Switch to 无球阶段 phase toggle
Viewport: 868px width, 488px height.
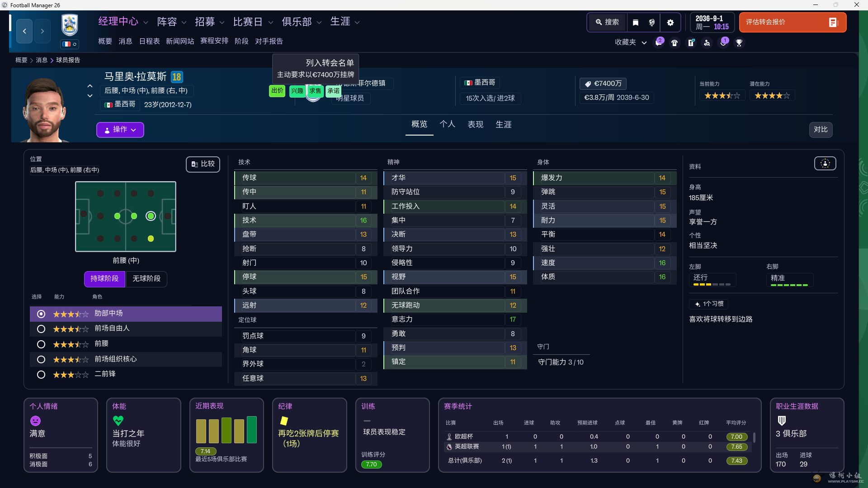coord(146,279)
